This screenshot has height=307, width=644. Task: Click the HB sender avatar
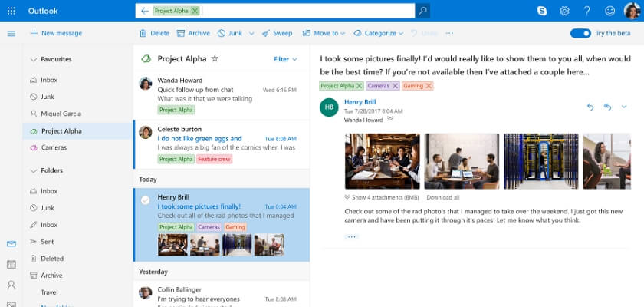(x=329, y=107)
